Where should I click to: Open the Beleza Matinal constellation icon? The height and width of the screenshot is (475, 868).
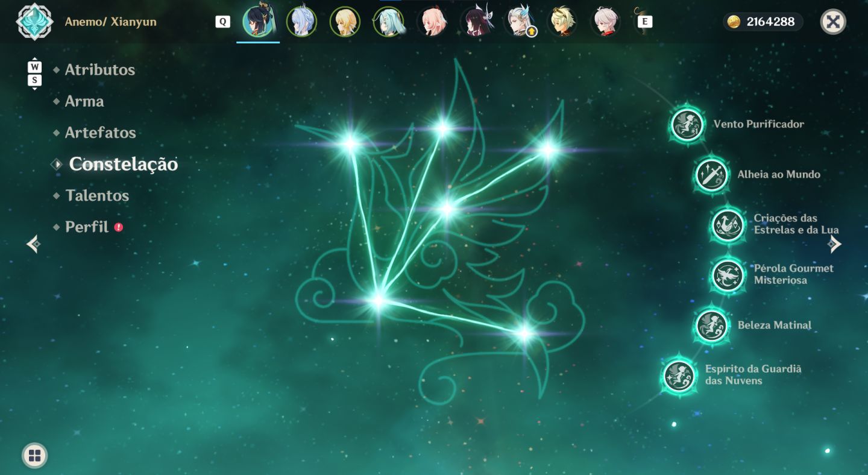711,326
